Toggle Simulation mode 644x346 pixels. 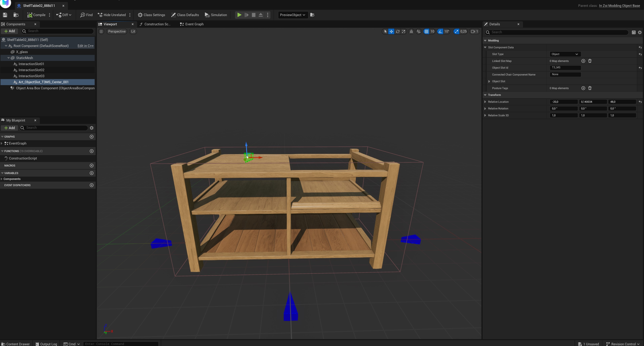point(216,15)
